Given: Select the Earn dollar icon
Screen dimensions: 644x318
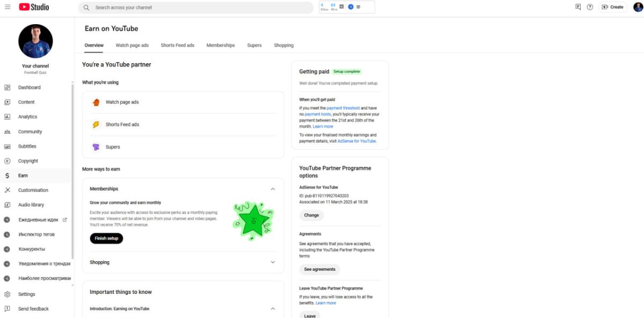Looking at the screenshot, I should (8, 175).
